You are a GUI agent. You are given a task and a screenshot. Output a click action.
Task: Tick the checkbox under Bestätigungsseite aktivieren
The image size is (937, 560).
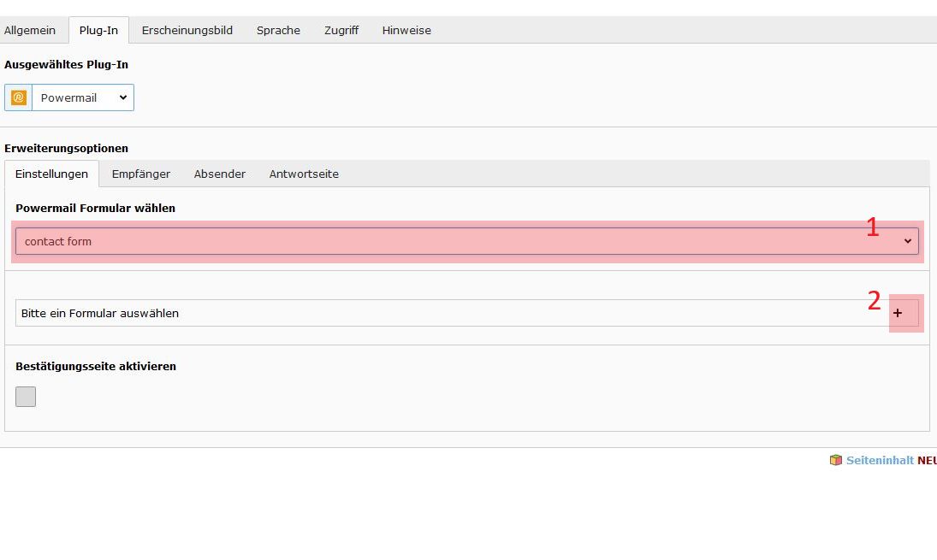(x=26, y=397)
